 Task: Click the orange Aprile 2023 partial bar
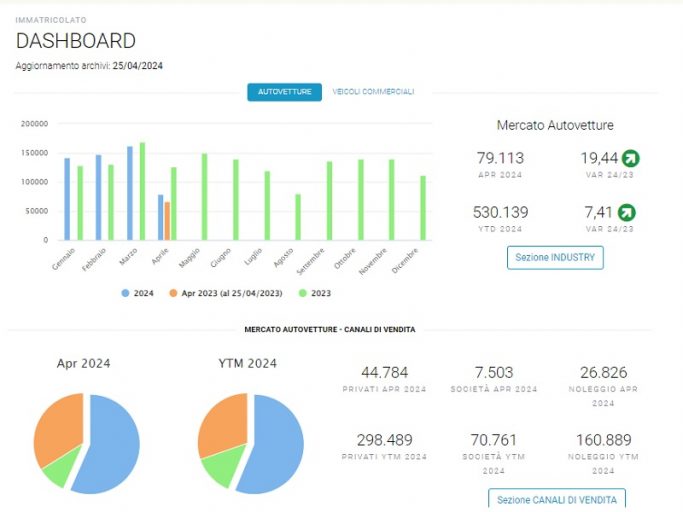click(x=167, y=221)
